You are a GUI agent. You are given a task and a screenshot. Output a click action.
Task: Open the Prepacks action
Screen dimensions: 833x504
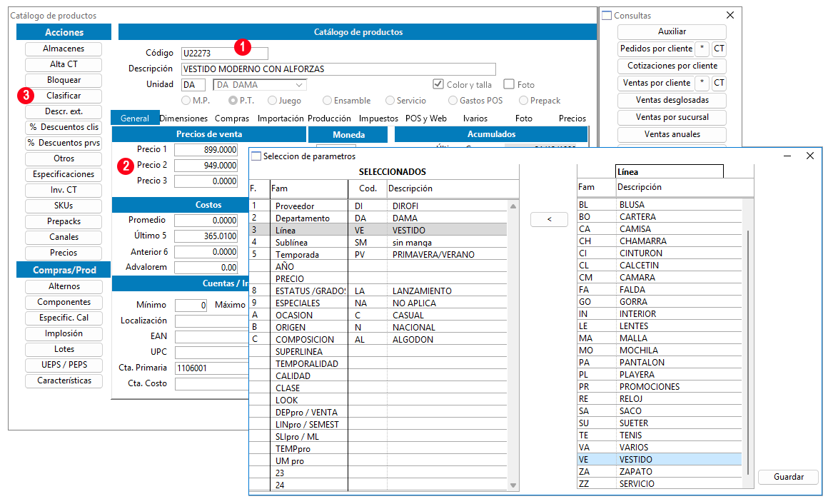(64, 221)
